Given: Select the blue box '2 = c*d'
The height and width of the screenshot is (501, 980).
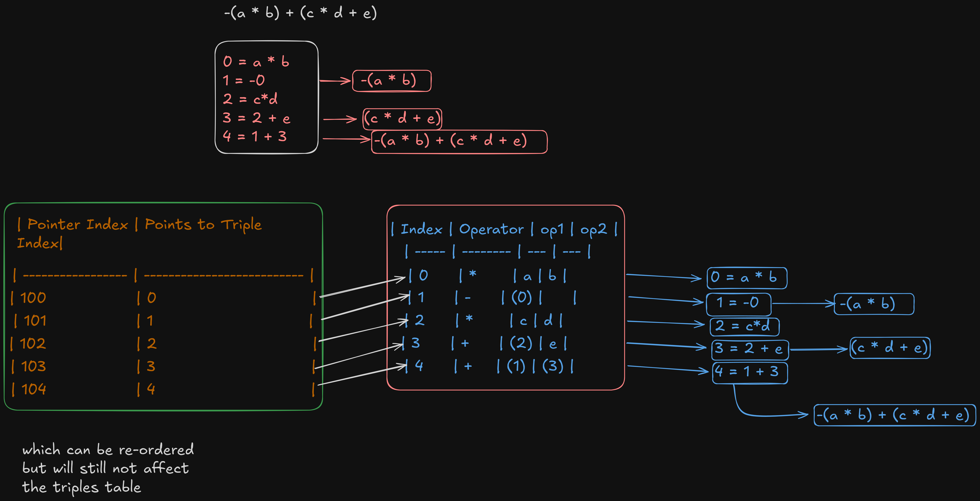Looking at the screenshot, I should (744, 327).
